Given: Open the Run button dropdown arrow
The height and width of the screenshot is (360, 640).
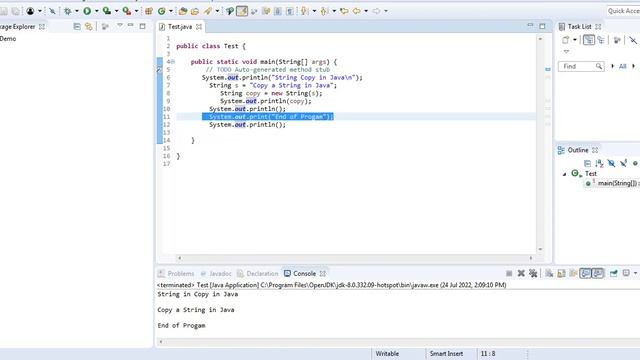Looking at the screenshot, I should pyautogui.click(x=97, y=11).
